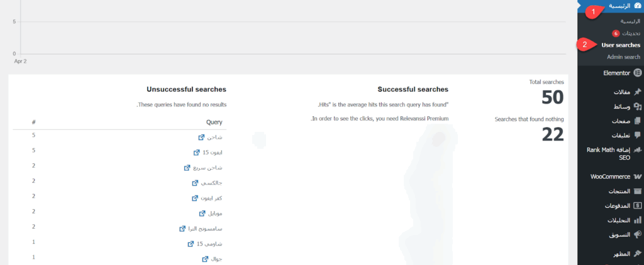Click the Successful searches heading
This screenshot has width=644, height=265.
(413, 89)
